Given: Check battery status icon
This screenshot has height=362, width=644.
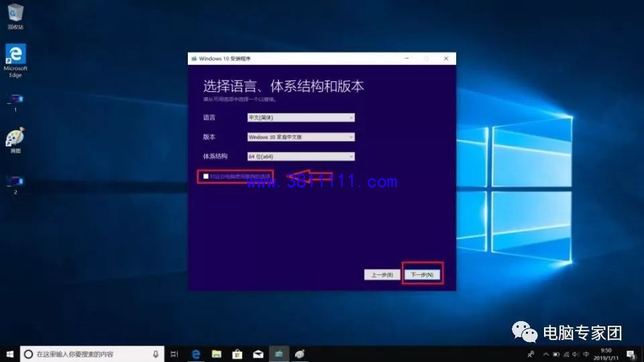Looking at the screenshot, I should coord(556,354).
